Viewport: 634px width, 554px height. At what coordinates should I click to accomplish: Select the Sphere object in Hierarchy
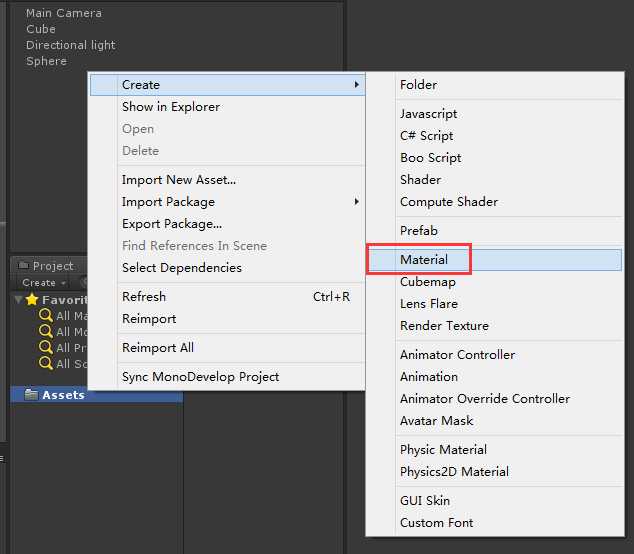(x=46, y=61)
